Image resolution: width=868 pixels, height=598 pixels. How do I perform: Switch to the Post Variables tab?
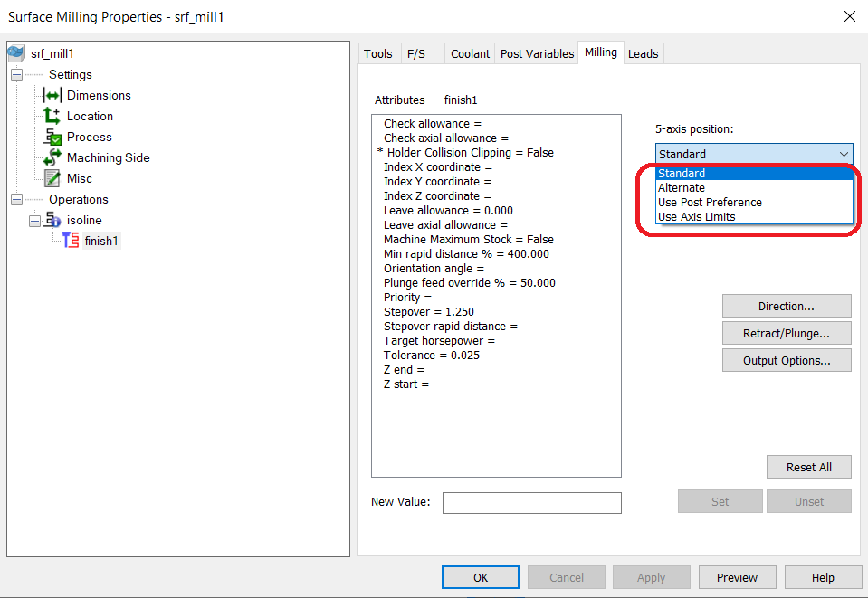pyautogui.click(x=536, y=53)
